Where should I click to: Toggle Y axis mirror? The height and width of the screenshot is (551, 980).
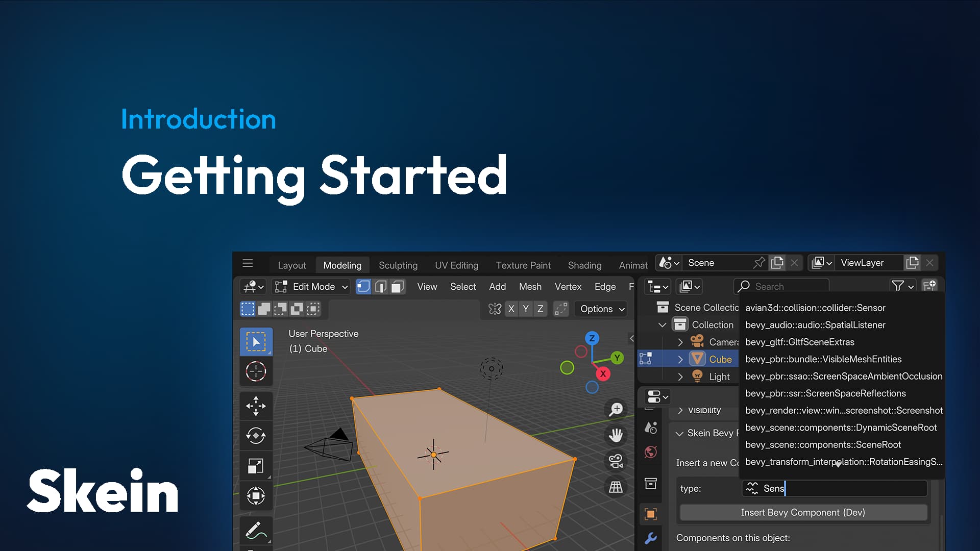(x=526, y=309)
